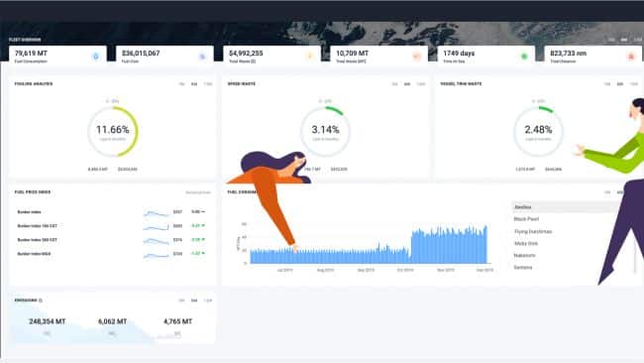Select Black Pearl in the vessel list
Viewport: 644px width, 363px height.
coord(526,219)
